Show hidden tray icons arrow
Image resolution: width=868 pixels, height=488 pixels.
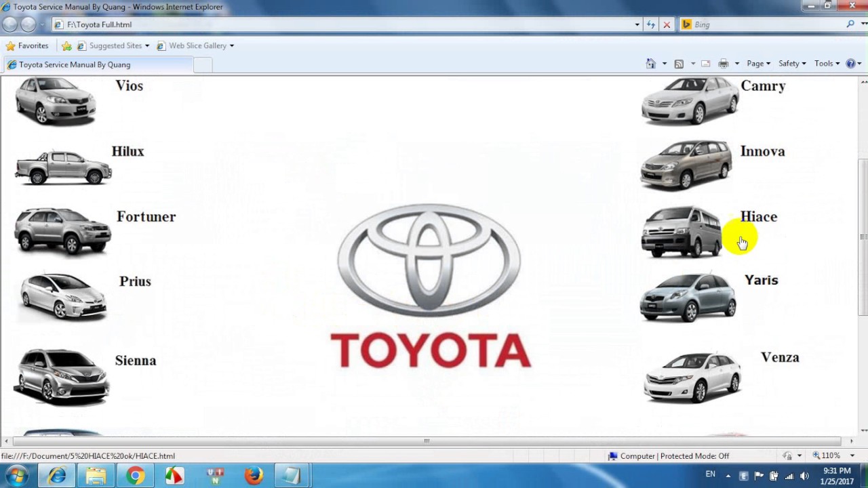pos(728,476)
